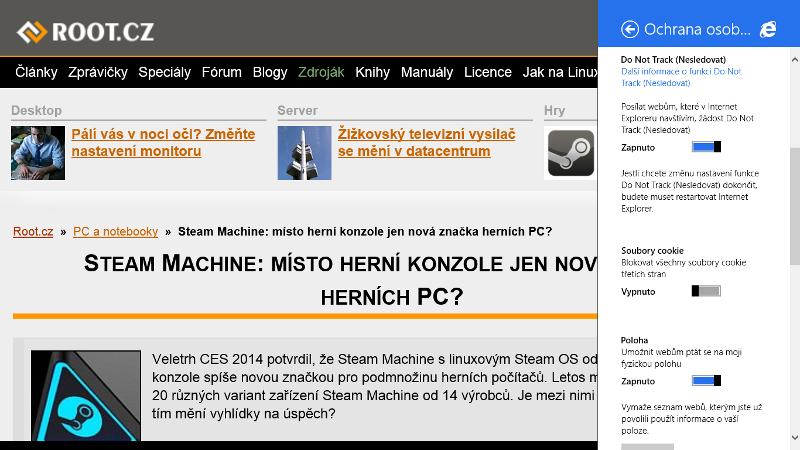Follow the 'PC a notebooky' breadcrumb link
Viewport: 800px width, 450px height.
point(115,231)
